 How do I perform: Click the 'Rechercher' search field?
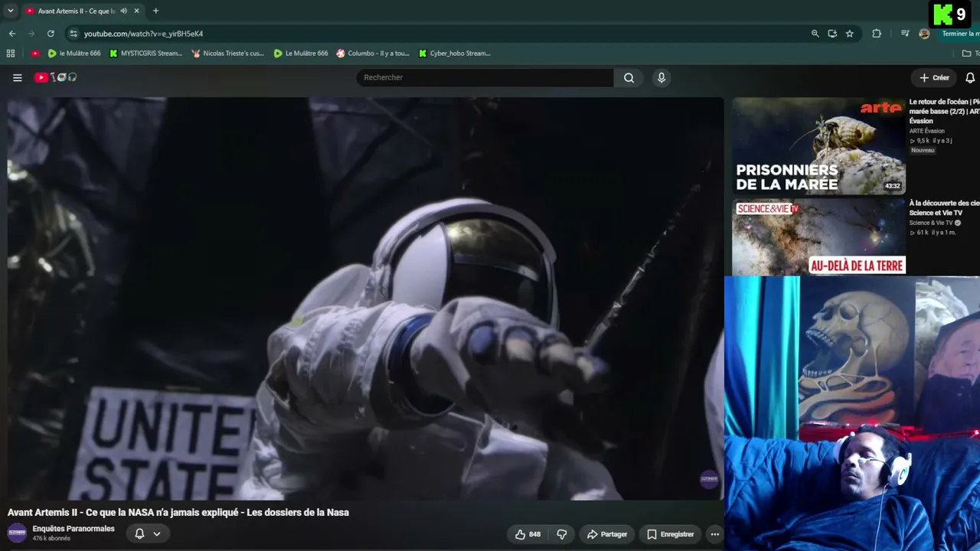485,77
